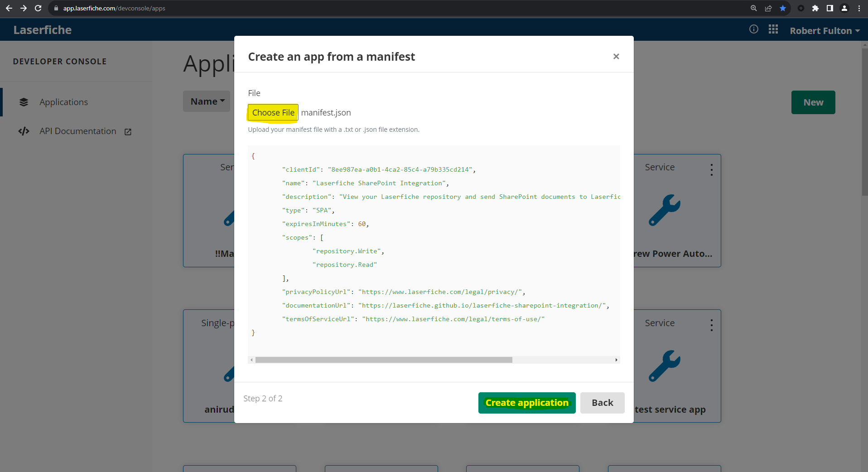This screenshot has width=868, height=472.
Task: Open API Documentation via its external-link icon
Action: tap(127, 131)
